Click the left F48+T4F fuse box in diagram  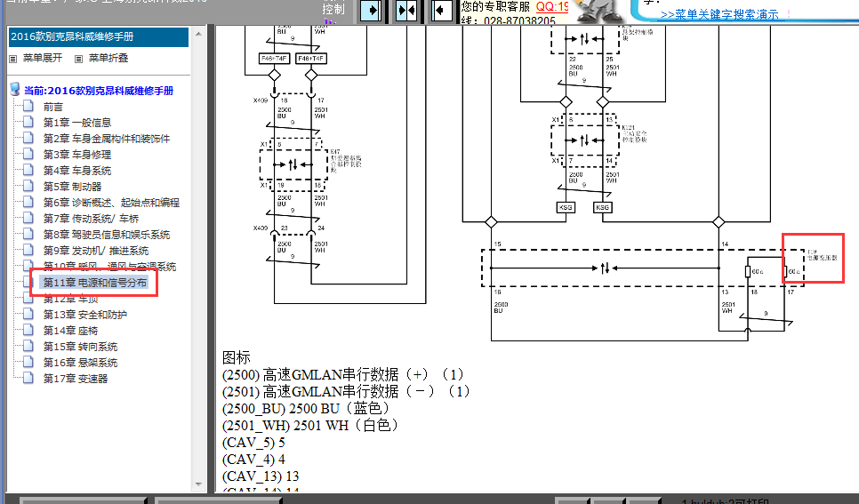(x=274, y=58)
